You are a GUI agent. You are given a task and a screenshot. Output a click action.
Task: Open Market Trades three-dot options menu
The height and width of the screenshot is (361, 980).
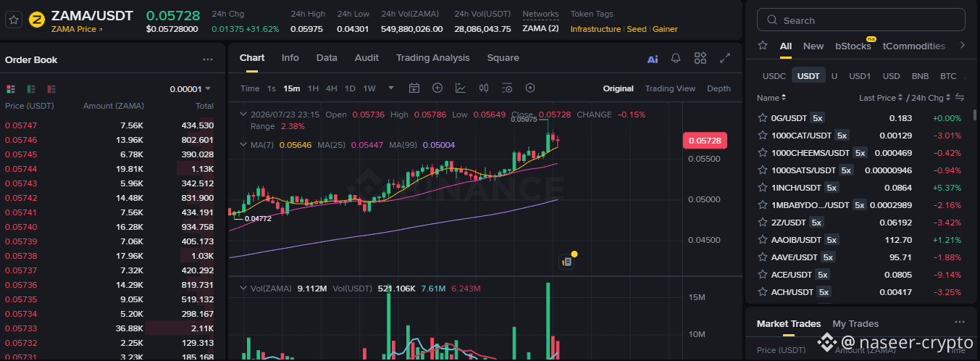pyautogui.click(x=960, y=323)
